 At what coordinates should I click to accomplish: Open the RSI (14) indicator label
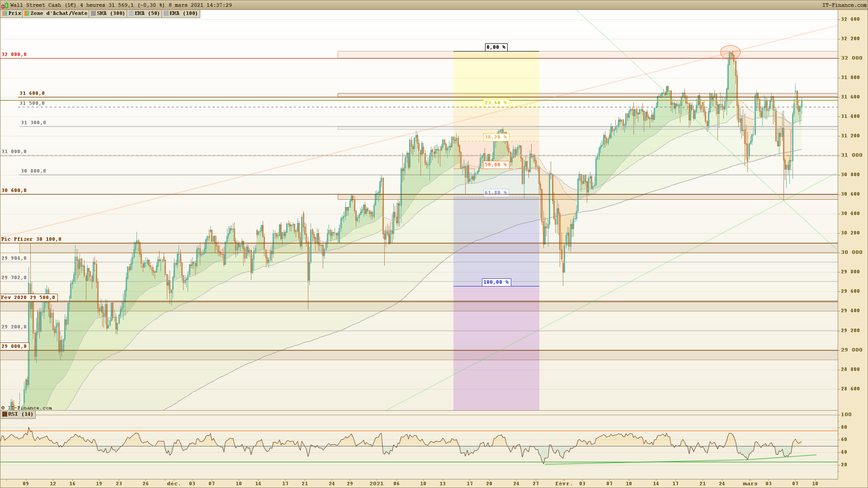click(x=20, y=414)
